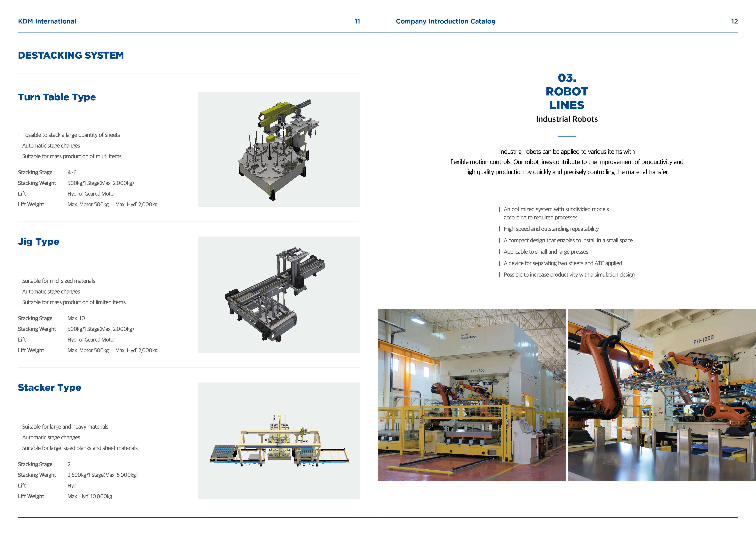Click "Possible to increase productivity" simulation bullet

click(x=569, y=275)
